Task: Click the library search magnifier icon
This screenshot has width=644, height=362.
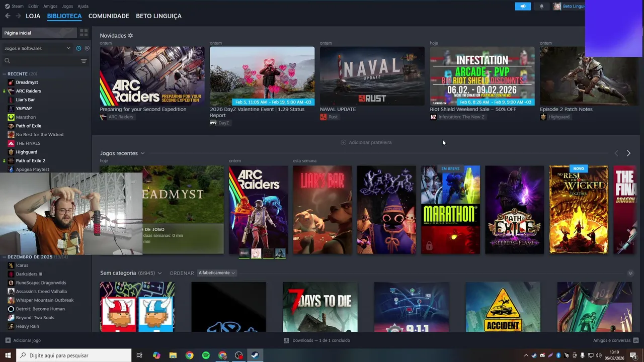Action: click(7, 61)
